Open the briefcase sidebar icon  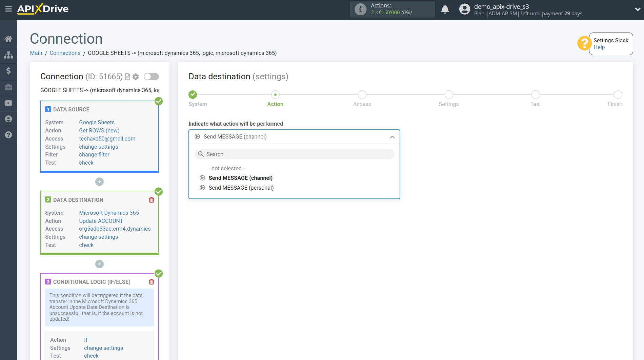click(8, 87)
